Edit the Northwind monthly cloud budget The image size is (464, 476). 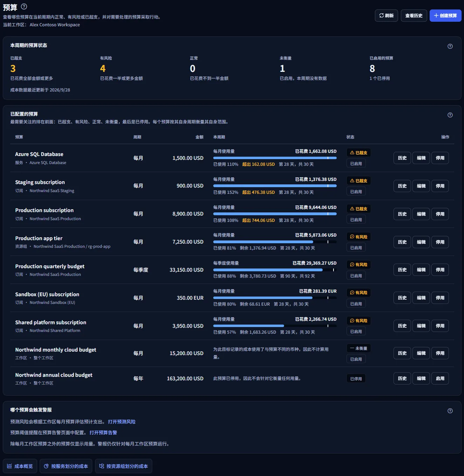click(421, 353)
